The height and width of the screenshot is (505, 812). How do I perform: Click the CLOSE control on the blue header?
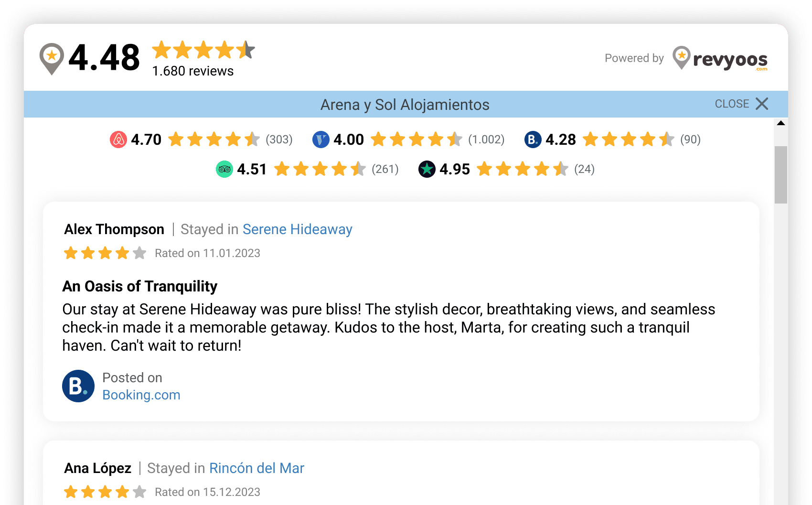point(740,104)
